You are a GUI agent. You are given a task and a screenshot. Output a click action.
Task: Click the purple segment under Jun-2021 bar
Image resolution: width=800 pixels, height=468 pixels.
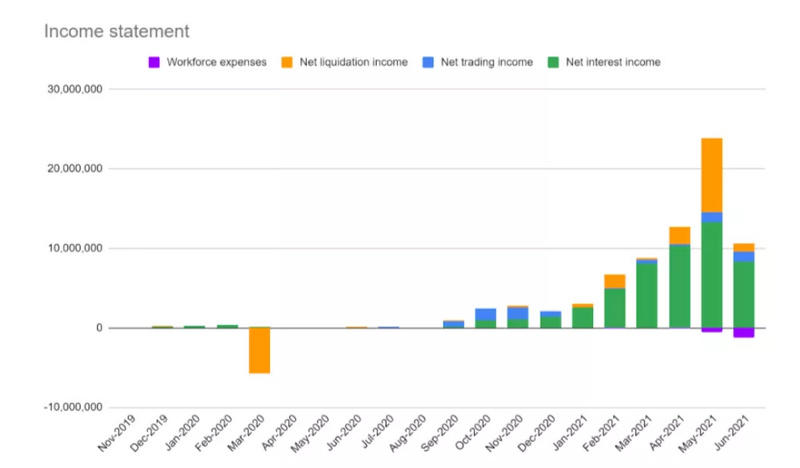point(744,333)
